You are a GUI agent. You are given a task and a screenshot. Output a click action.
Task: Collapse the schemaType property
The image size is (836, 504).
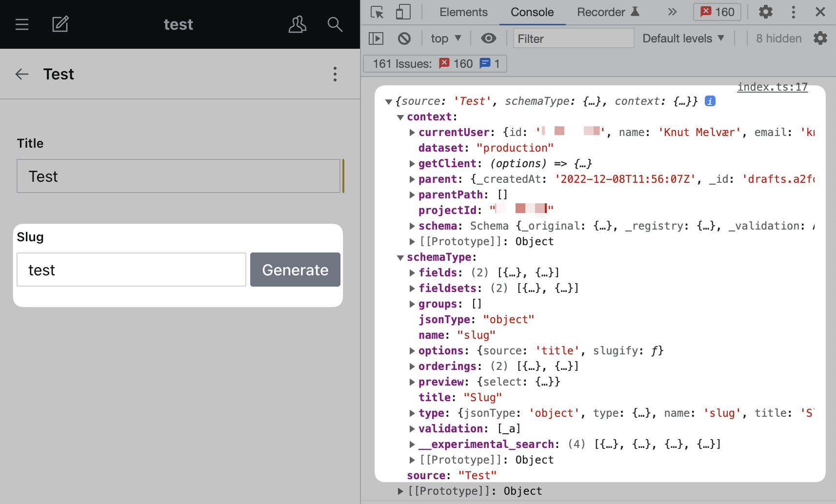coord(400,257)
